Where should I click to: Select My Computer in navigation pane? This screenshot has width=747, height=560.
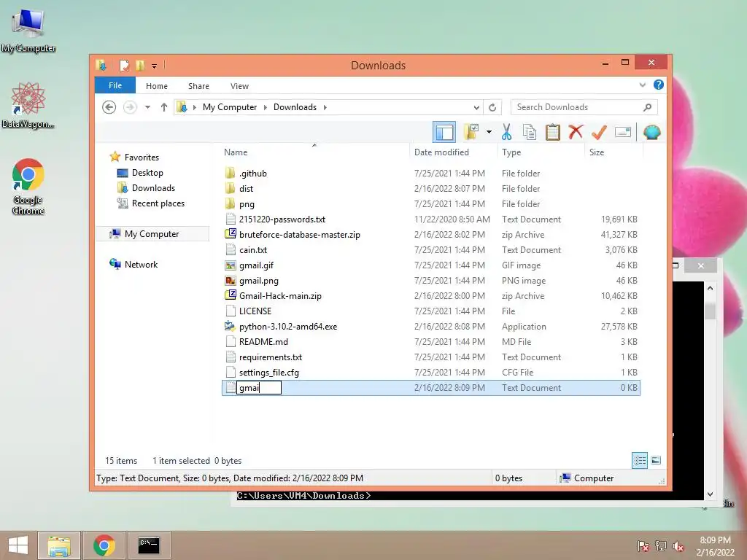152,234
